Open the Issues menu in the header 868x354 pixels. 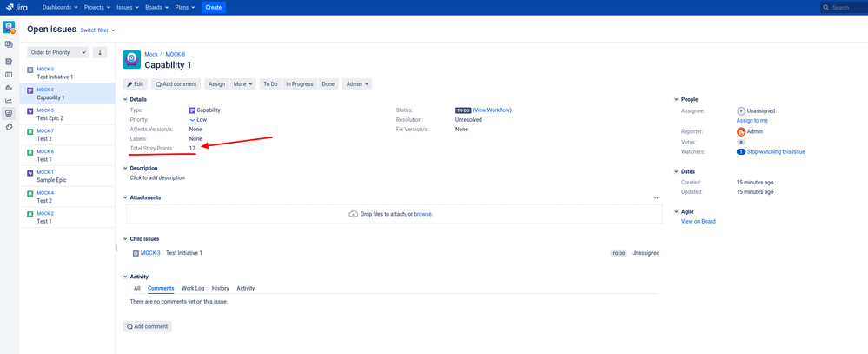[128, 8]
